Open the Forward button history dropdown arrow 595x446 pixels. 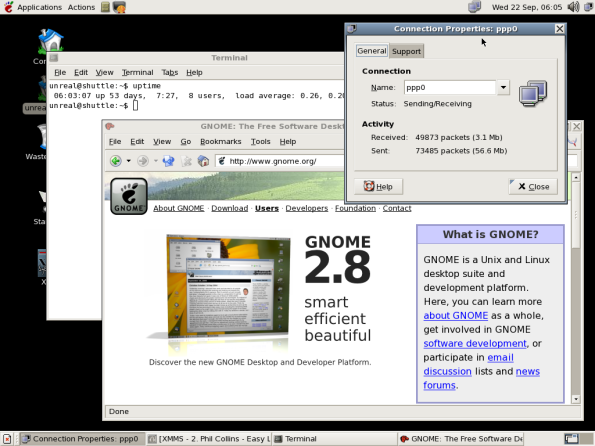tap(156, 161)
